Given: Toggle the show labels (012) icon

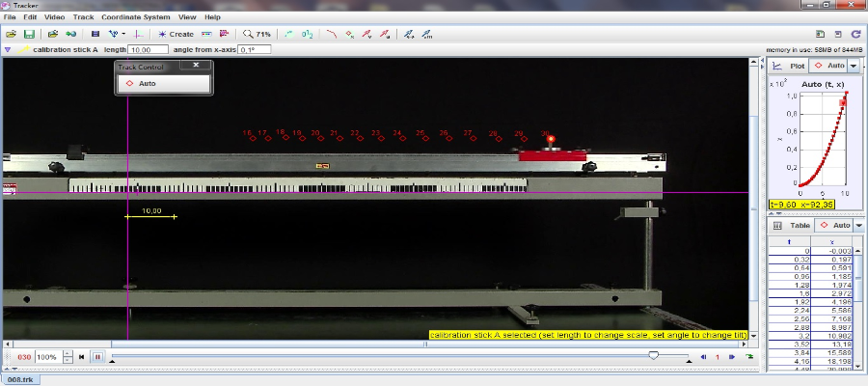Looking at the screenshot, I should click(x=308, y=34).
